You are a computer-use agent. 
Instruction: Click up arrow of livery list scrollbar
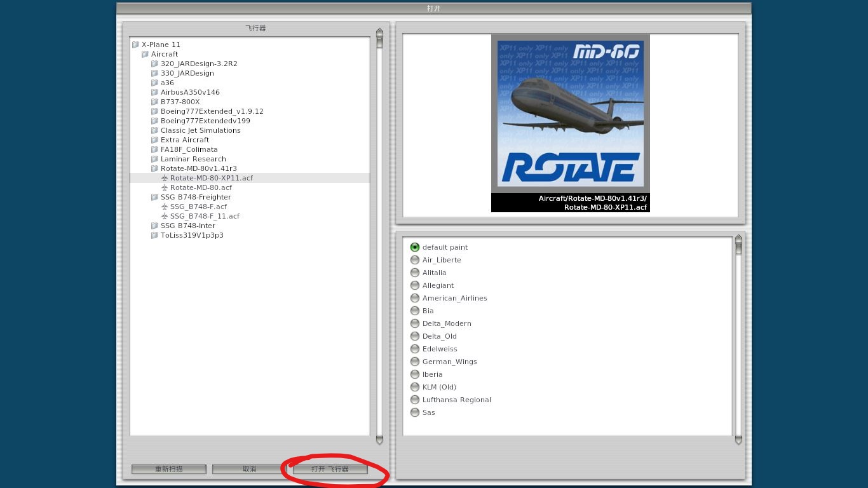point(738,239)
